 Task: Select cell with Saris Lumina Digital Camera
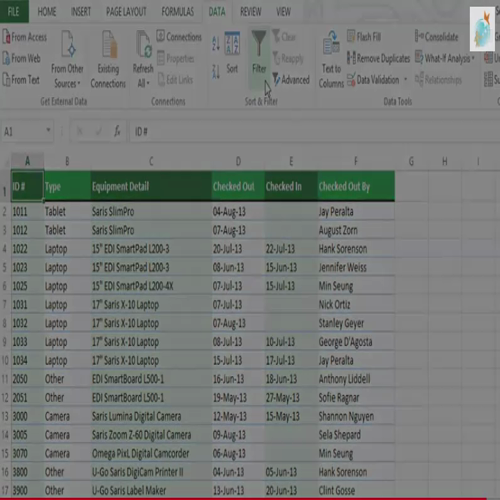tap(151, 416)
